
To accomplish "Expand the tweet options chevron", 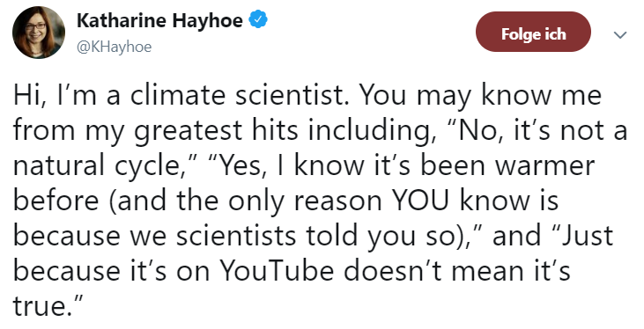I will coord(619,35).
